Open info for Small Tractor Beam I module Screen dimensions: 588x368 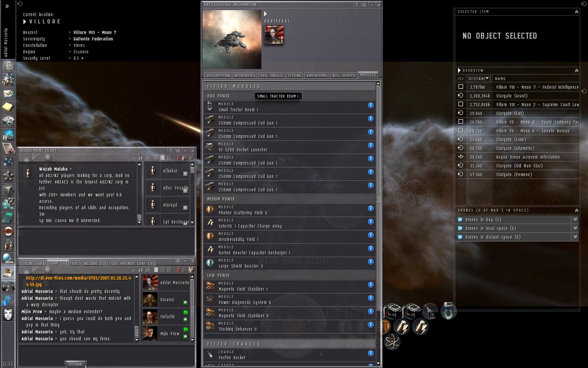tap(371, 105)
